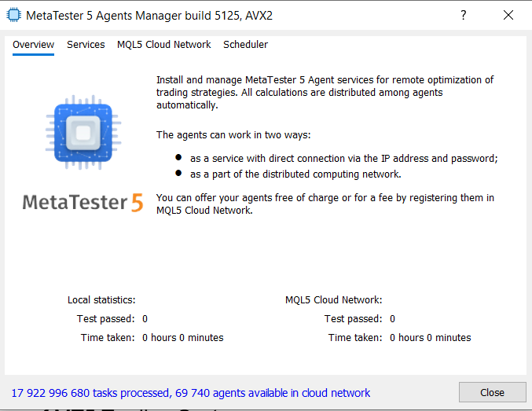Click the large blue processor chip image
The width and height of the screenshot is (532, 411).
(83, 132)
